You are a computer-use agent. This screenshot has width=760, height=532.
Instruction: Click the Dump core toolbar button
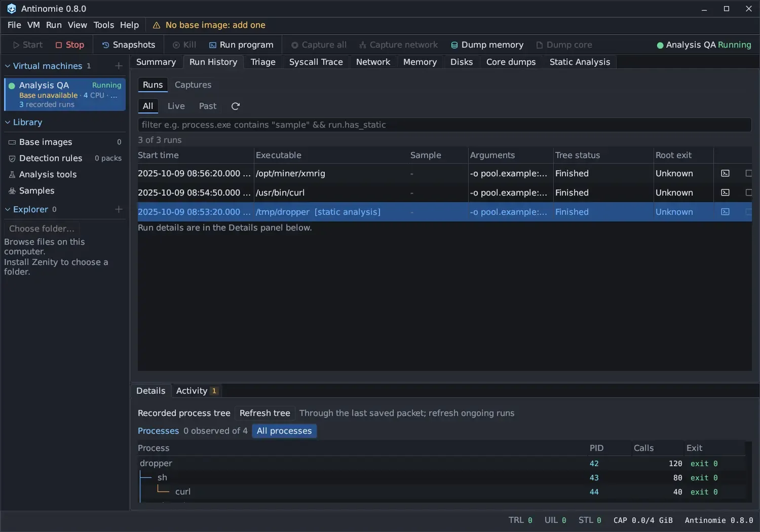564,45
